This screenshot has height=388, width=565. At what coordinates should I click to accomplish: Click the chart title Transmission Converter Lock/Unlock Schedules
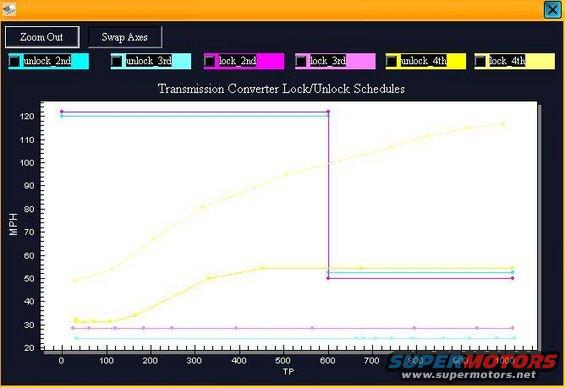pyautogui.click(x=281, y=89)
